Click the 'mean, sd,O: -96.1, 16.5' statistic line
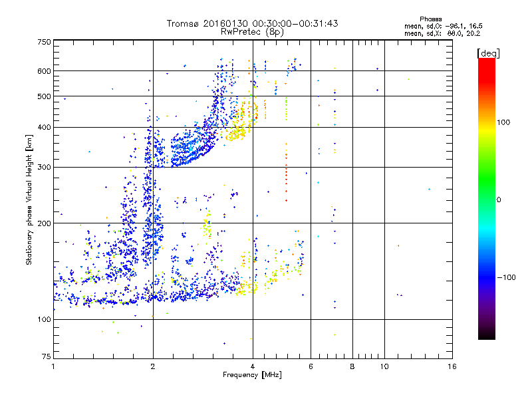The image size is (532, 399). [x=443, y=26]
